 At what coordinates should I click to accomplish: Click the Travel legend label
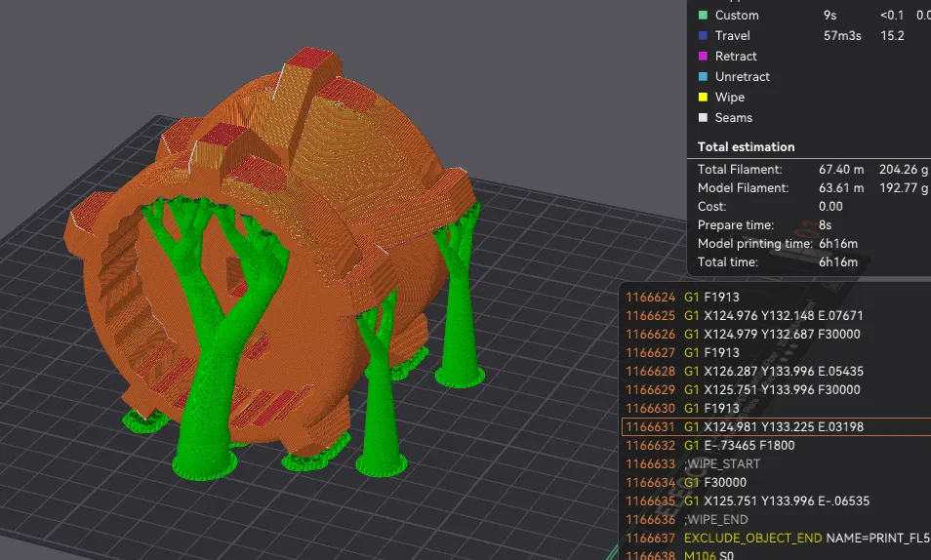pos(732,36)
